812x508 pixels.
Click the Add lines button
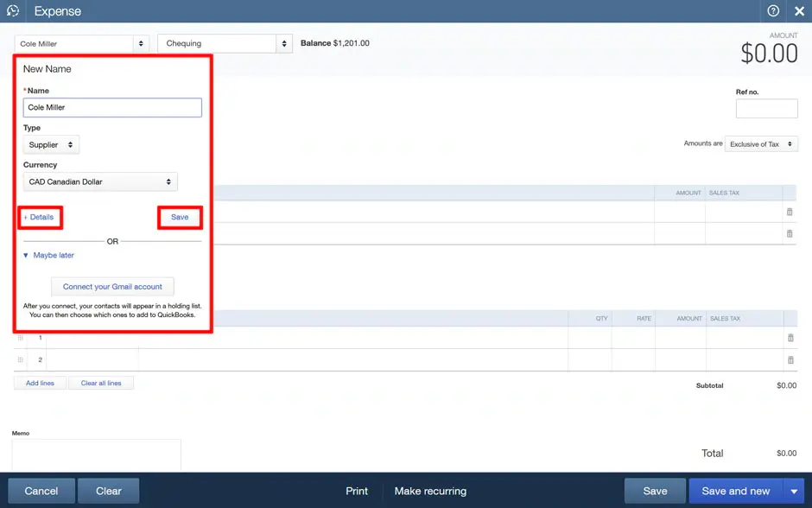click(40, 384)
